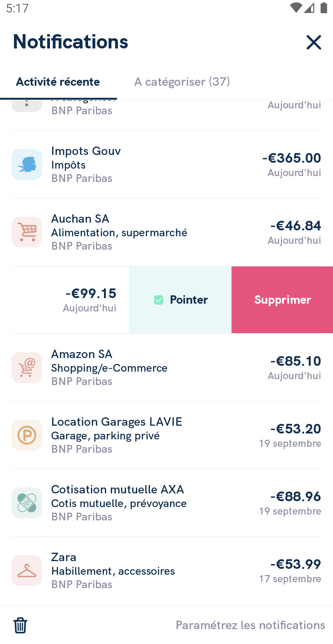Open the Amazon SA transaction
Viewport: 333px width, 644px height.
(166, 367)
